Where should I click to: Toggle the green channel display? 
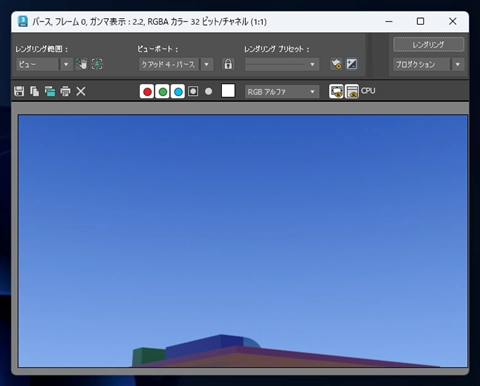[x=162, y=91]
